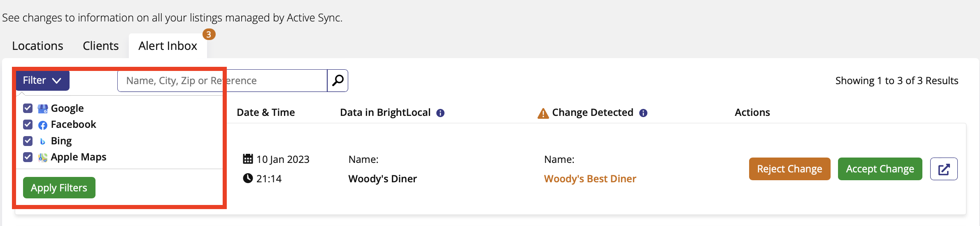Click the magnifying glass search icon
Image resolution: width=980 pixels, height=226 pixels.
[338, 80]
